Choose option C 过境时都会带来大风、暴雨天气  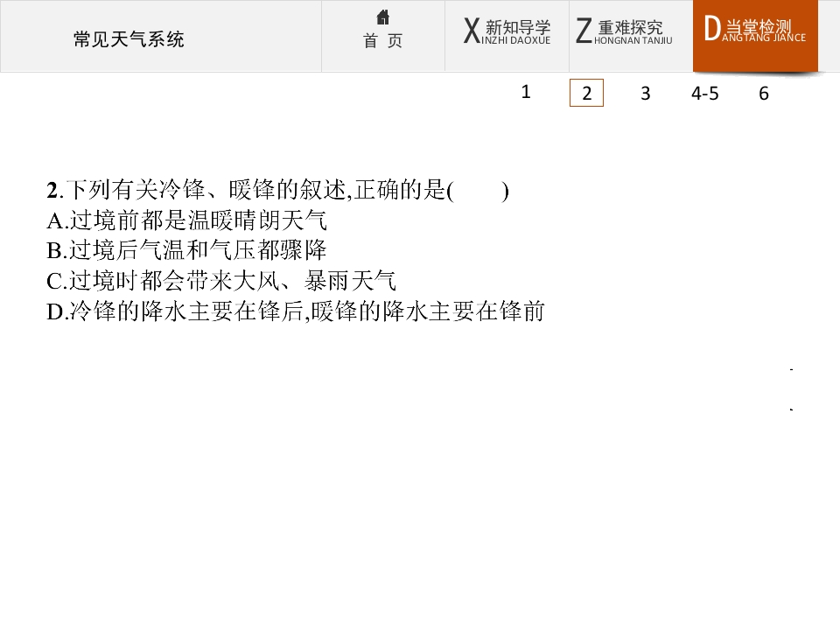pos(221,281)
